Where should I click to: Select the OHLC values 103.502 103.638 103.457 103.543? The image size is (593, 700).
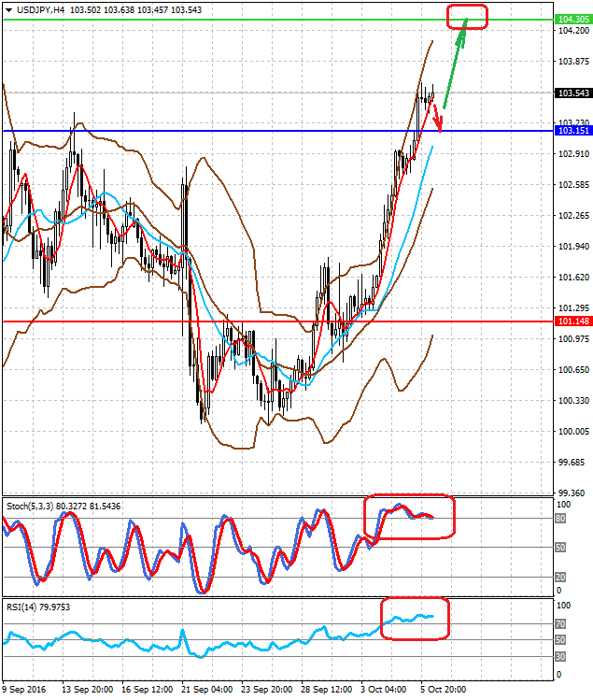point(136,10)
